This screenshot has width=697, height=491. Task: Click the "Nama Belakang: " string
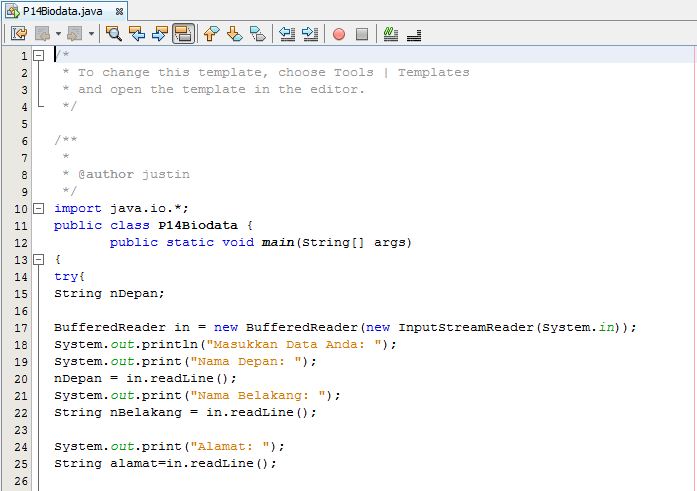click(258, 395)
